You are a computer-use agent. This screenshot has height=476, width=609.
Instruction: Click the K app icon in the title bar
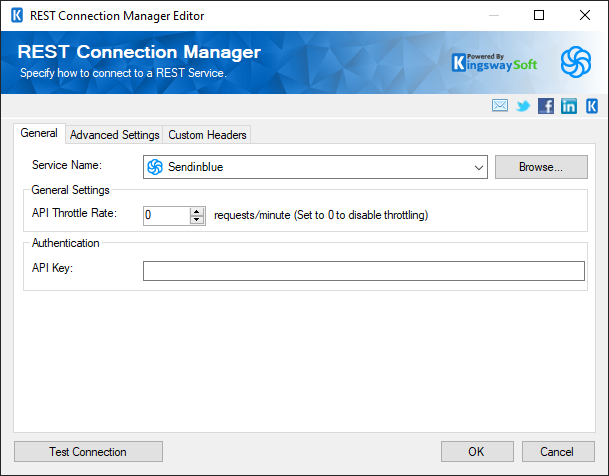(17, 16)
